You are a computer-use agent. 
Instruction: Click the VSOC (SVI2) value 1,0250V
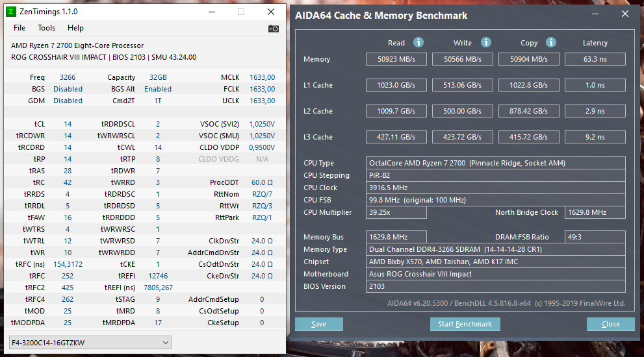262,124
